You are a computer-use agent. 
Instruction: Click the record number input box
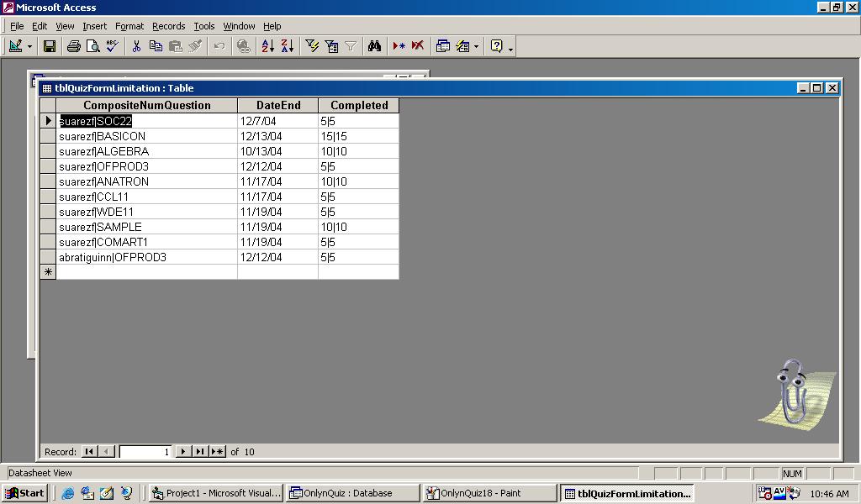[145, 451]
